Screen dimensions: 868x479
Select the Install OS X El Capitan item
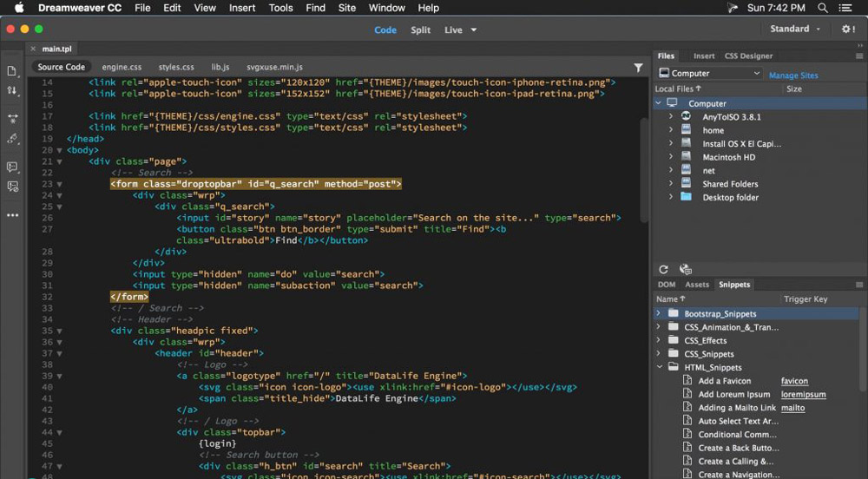742,143
